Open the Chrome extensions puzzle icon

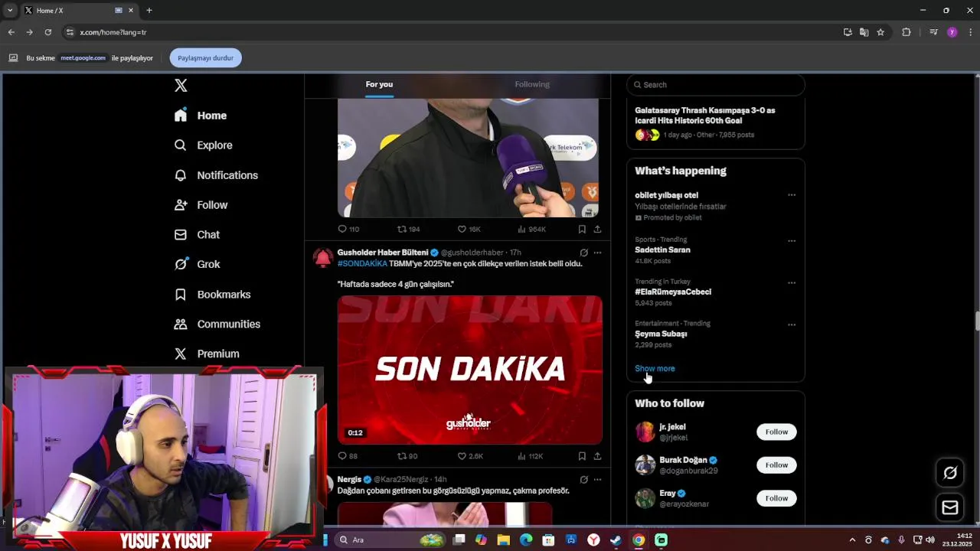(906, 32)
